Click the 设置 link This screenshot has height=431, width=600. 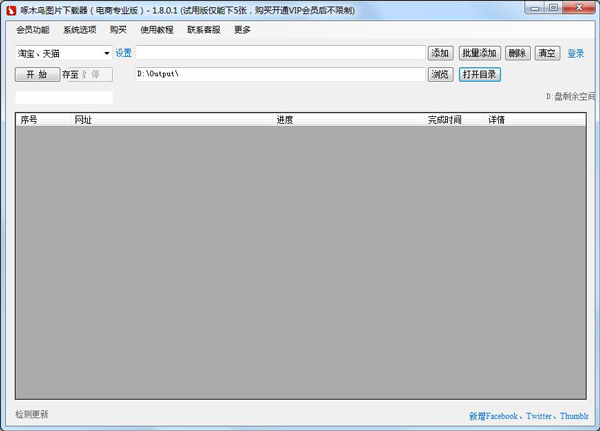(123, 53)
